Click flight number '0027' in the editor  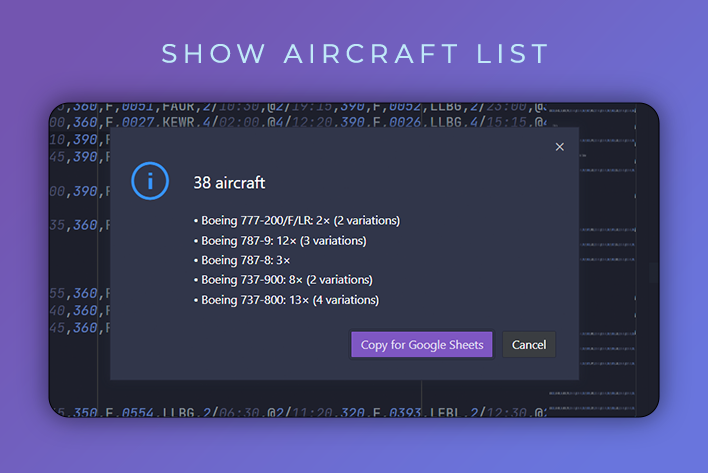(138, 122)
